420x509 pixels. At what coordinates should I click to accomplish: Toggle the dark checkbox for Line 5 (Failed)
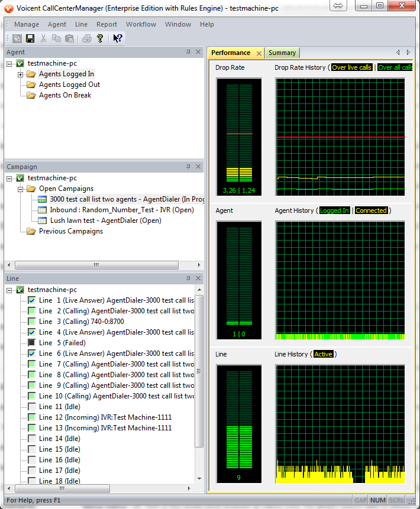tap(31, 343)
